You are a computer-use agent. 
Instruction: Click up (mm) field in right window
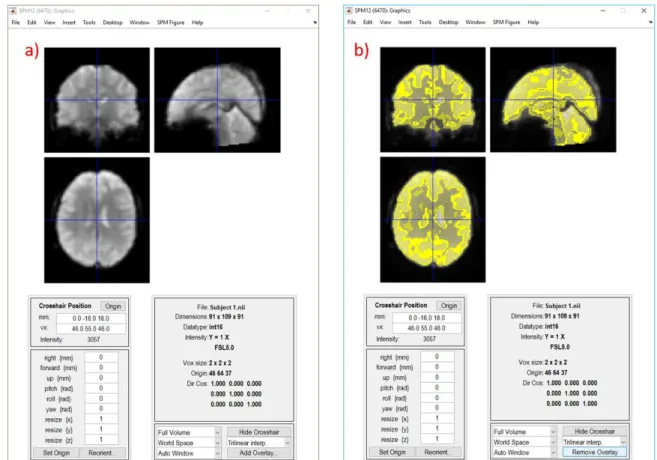437,377
